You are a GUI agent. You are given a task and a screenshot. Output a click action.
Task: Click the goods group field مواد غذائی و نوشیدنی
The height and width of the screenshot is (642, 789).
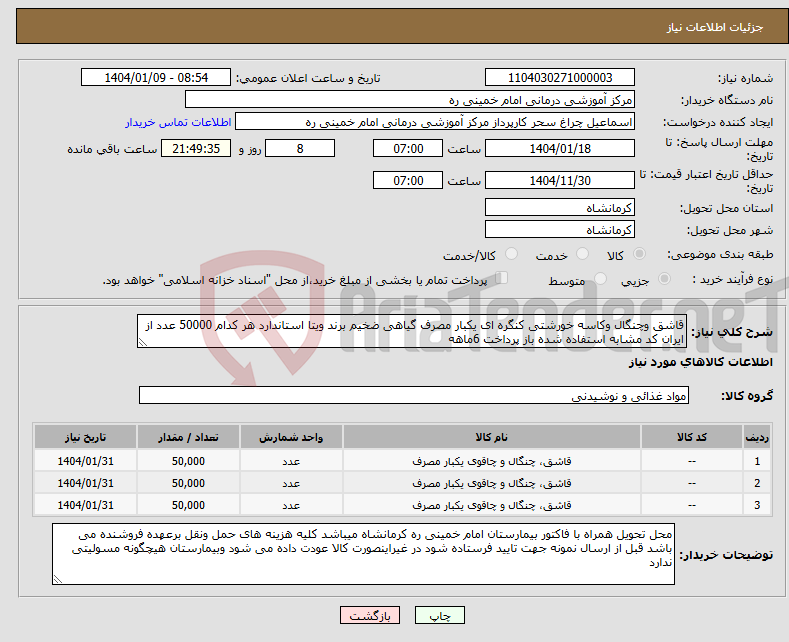pyautogui.click(x=414, y=395)
